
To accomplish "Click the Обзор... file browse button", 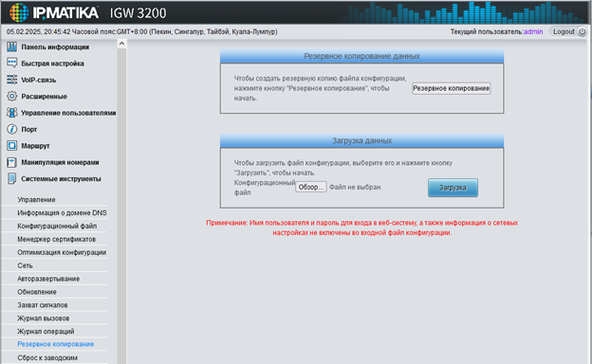I will click(311, 187).
